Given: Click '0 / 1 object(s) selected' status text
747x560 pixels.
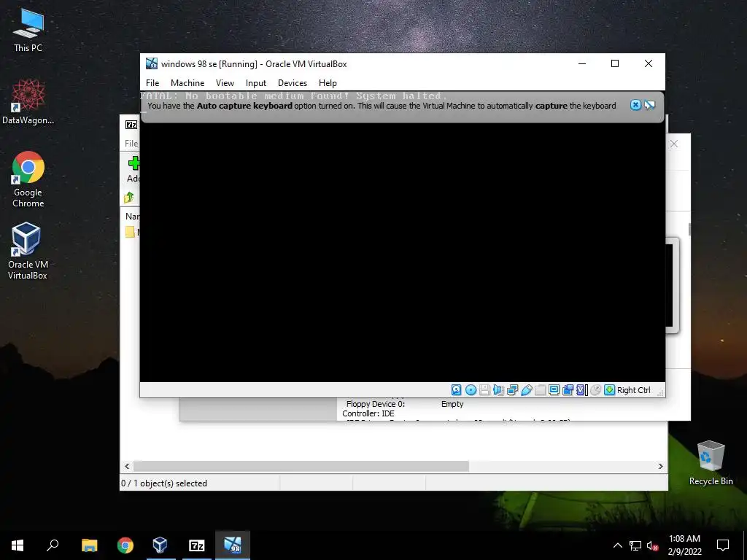Looking at the screenshot, I should coord(164,483).
